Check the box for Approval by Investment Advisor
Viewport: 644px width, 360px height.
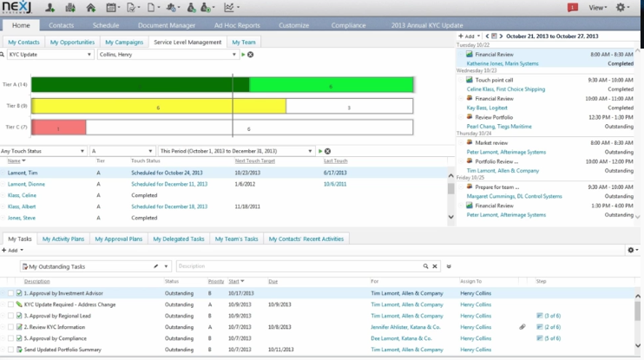point(11,293)
